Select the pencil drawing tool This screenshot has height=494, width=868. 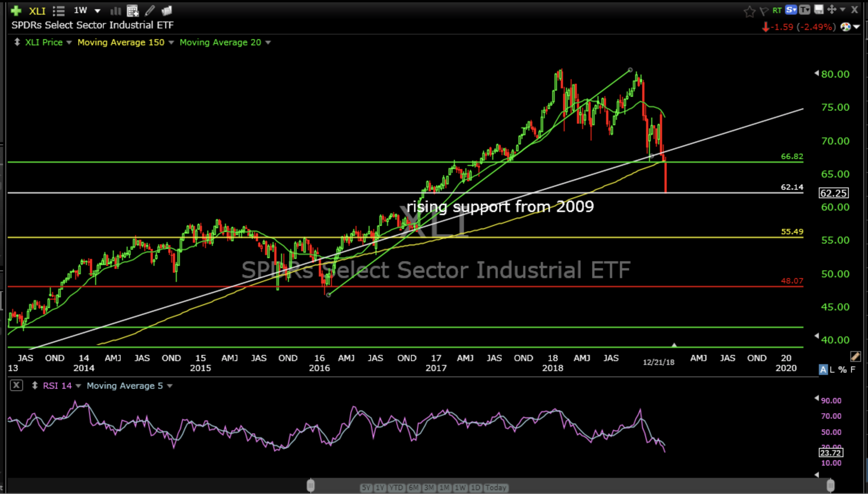150,11
